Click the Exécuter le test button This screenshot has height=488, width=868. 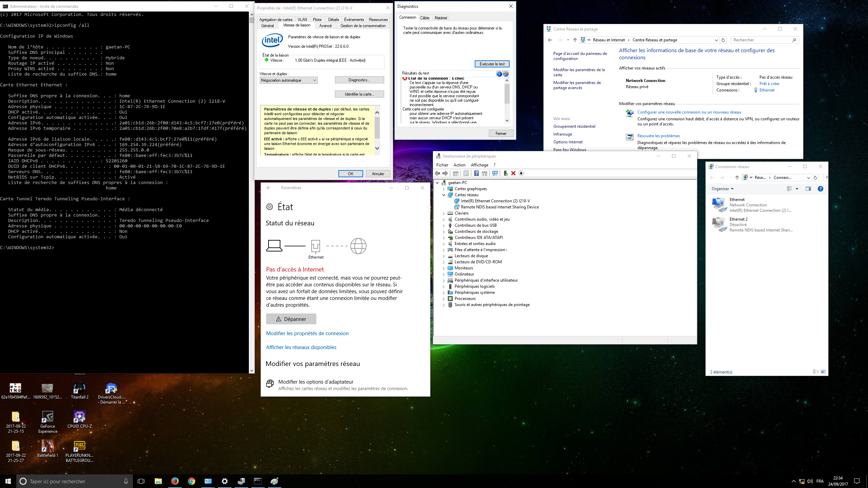492,64
